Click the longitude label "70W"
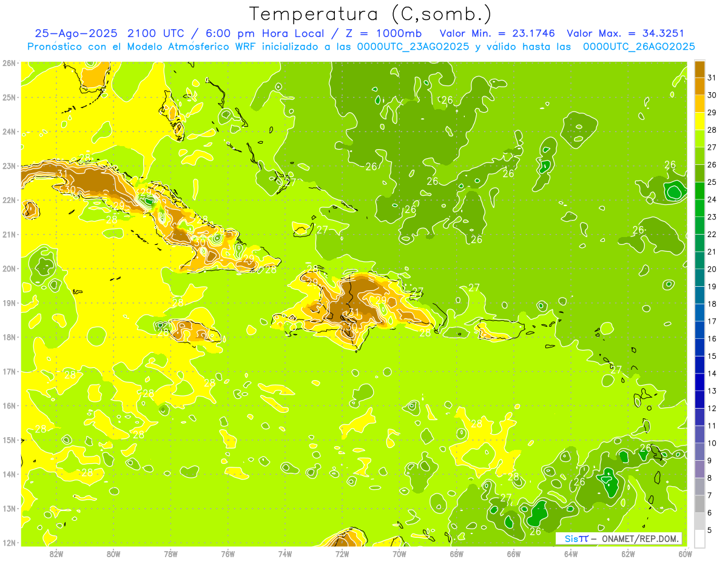728x562 pixels. 399,554
